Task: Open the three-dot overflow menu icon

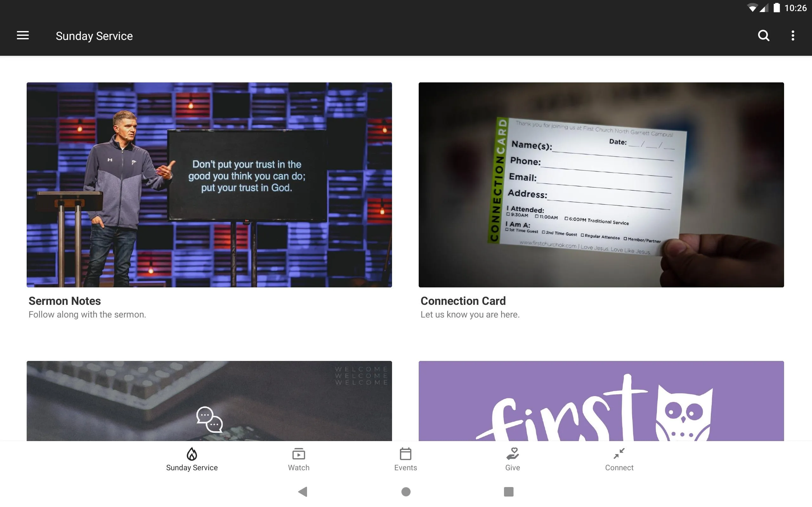Action: click(x=793, y=35)
